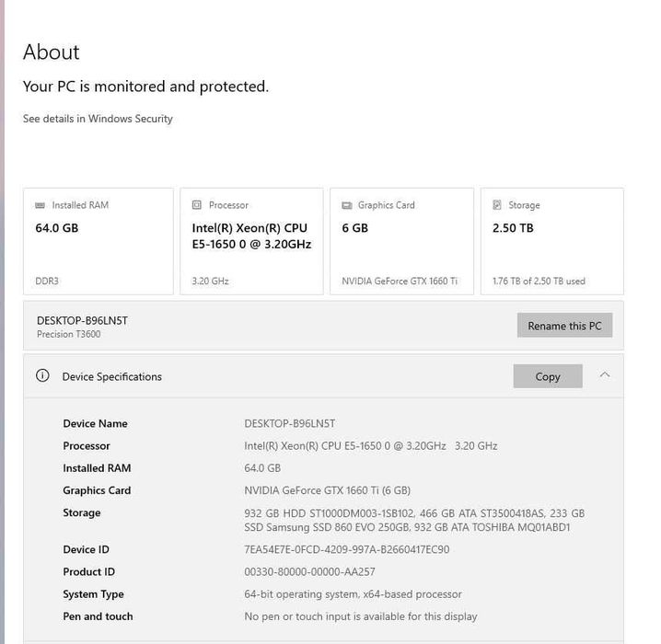This screenshot has height=644, width=661.
Task: Click the Product ID label
Action: (89, 571)
